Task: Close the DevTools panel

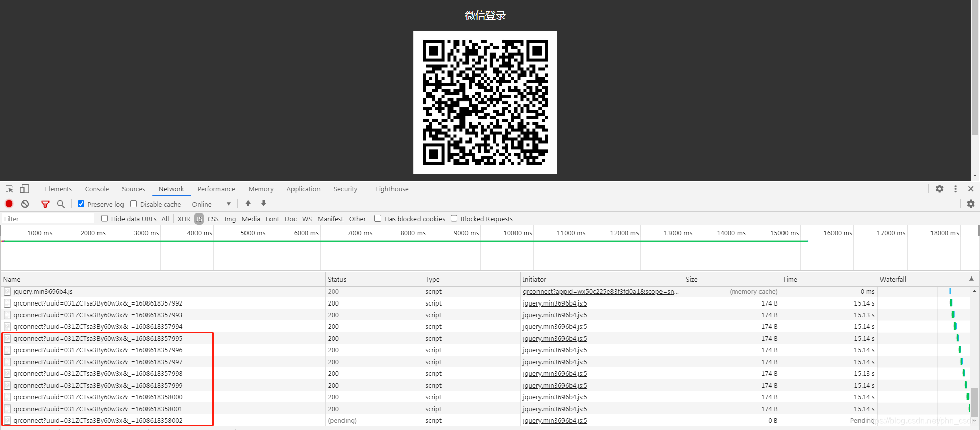Action: pyautogui.click(x=971, y=189)
